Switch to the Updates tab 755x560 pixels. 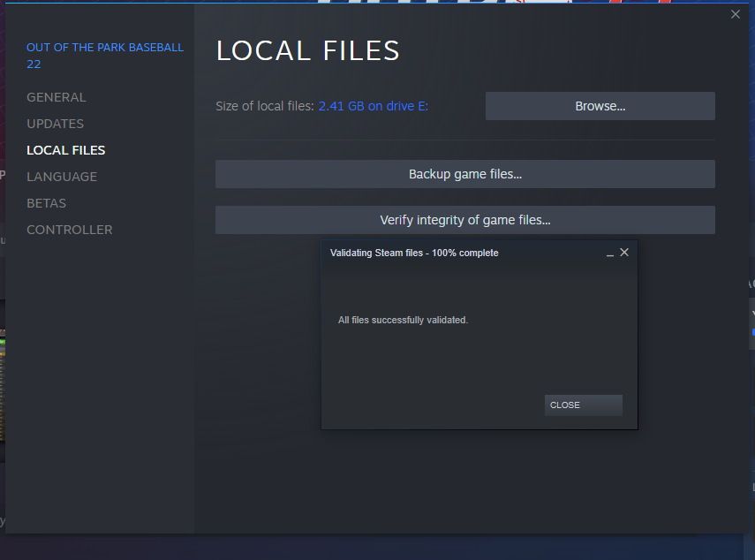pos(56,124)
